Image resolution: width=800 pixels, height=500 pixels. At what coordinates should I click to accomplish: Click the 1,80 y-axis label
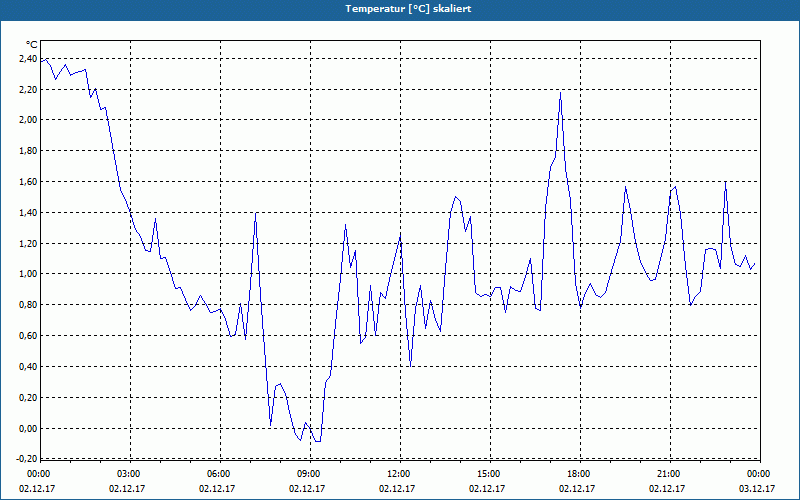[28, 151]
